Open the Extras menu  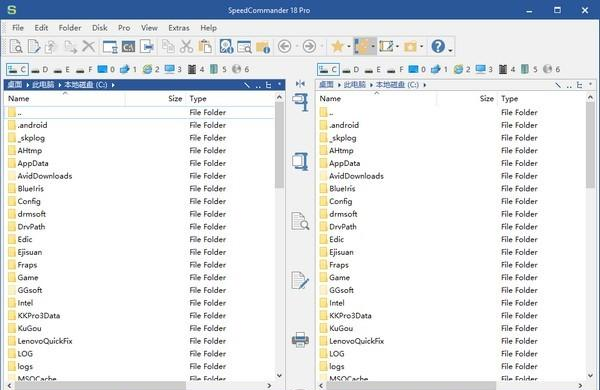click(179, 28)
